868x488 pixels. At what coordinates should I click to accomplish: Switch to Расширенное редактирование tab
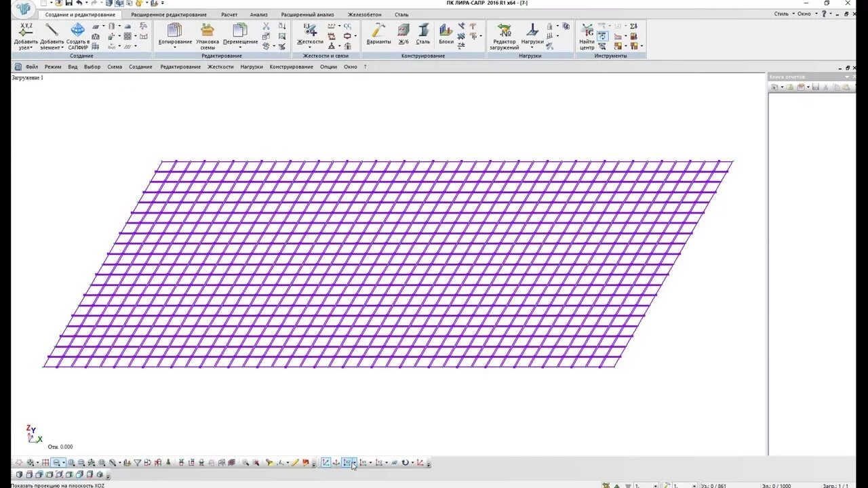tap(169, 14)
